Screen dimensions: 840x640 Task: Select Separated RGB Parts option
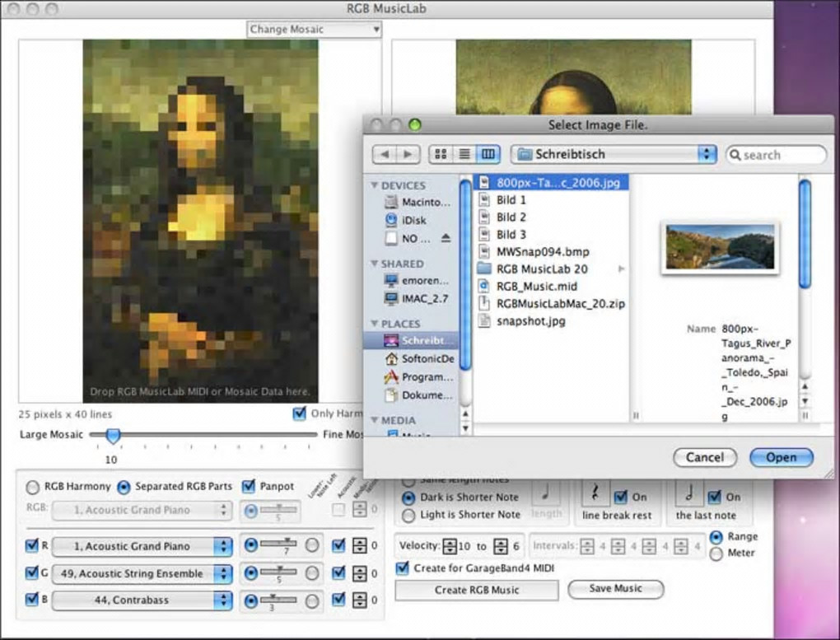point(124,488)
